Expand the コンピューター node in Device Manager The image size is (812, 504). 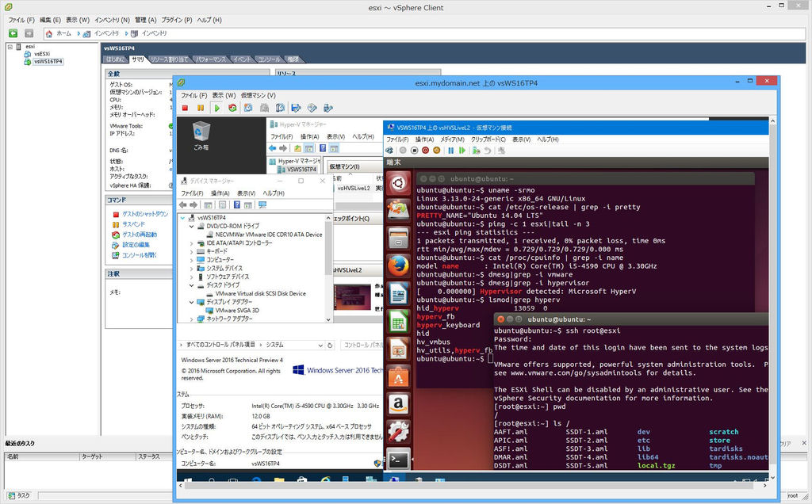point(192,260)
